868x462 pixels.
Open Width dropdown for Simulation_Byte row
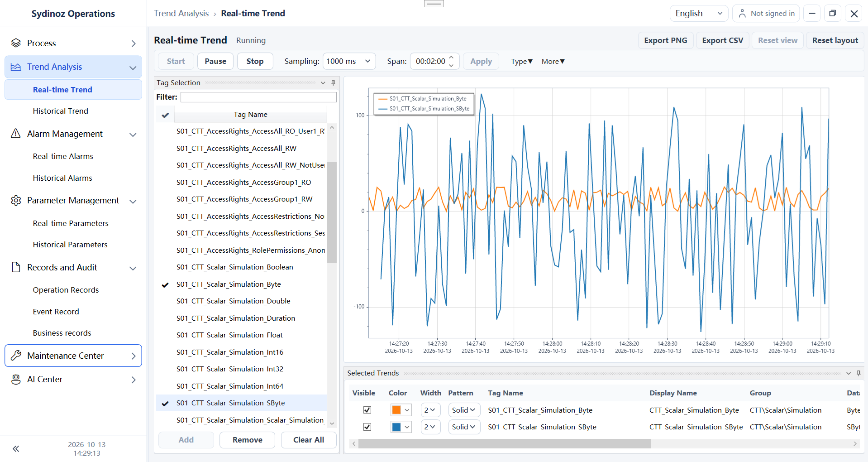tap(430, 410)
